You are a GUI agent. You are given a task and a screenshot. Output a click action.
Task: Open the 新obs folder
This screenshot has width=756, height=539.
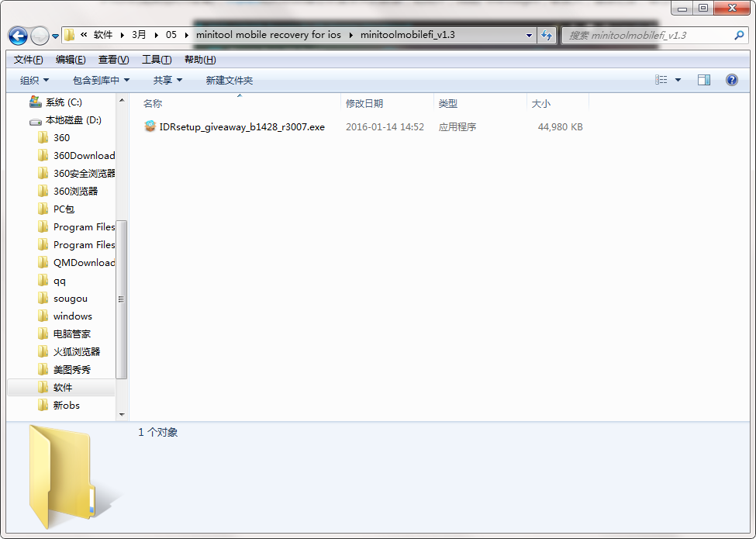[x=66, y=406]
